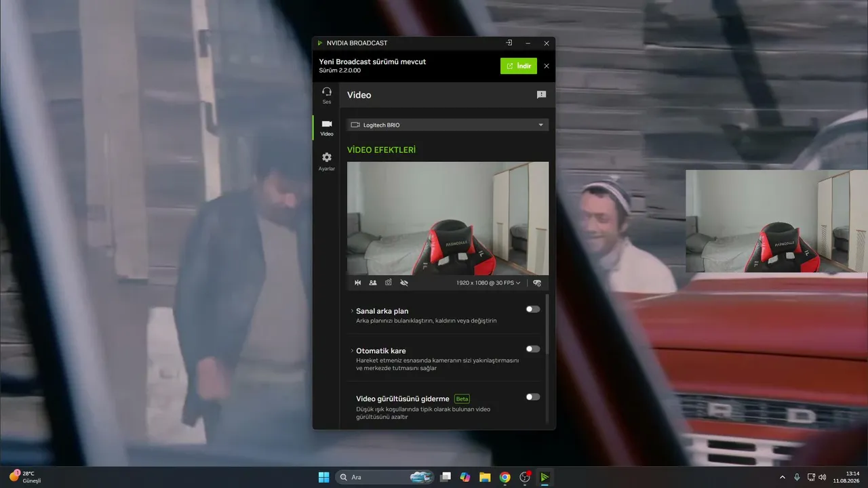
Task: Click the people compare icon under preview
Action: tap(373, 283)
